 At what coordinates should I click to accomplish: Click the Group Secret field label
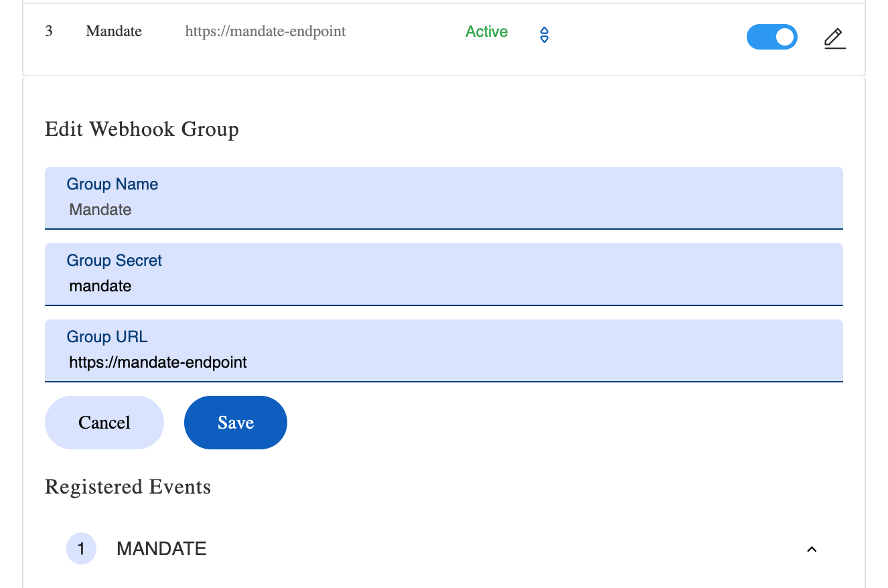115,261
